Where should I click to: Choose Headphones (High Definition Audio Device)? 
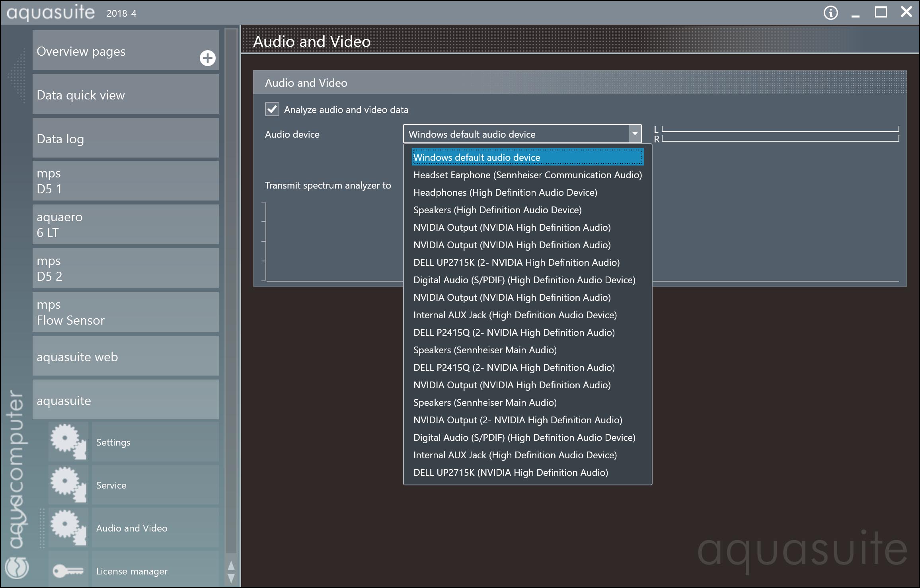point(528,192)
